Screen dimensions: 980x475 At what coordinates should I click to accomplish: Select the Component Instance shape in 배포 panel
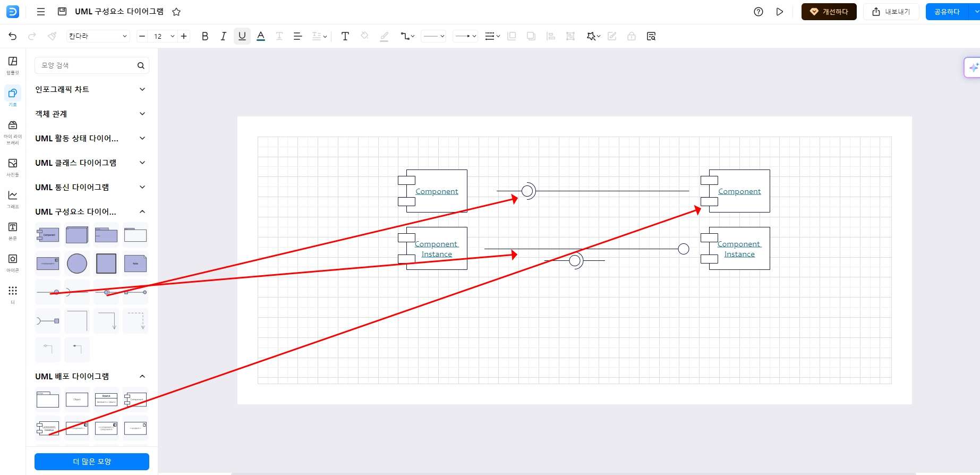pyautogui.click(x=48, y=428)
